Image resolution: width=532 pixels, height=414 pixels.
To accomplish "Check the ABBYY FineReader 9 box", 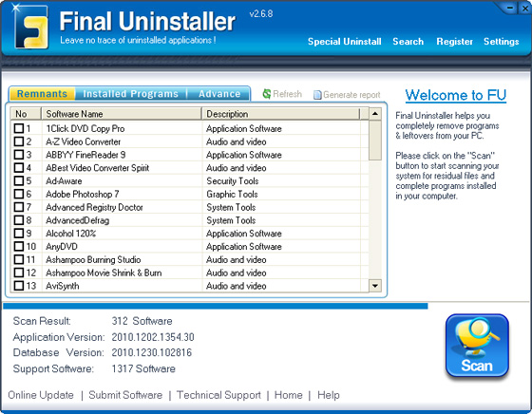I will (x=19, y=155).
